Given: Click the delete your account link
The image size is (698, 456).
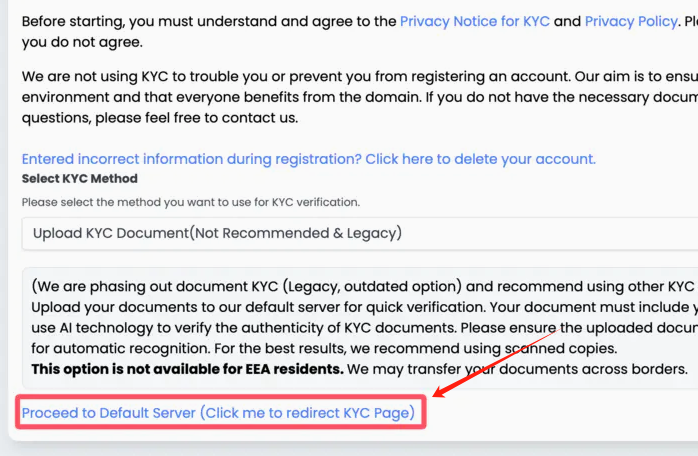Looking at the screenshot, I should tap(480, 159).
